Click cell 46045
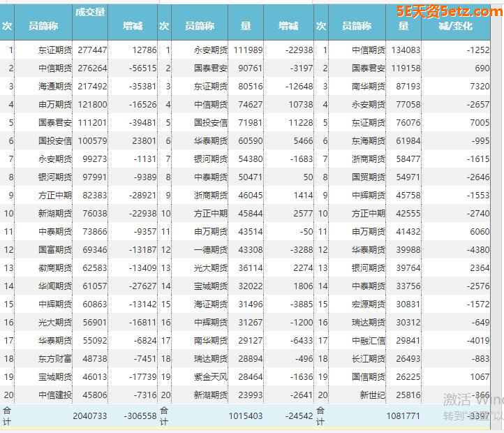 [x=251, y=196]
